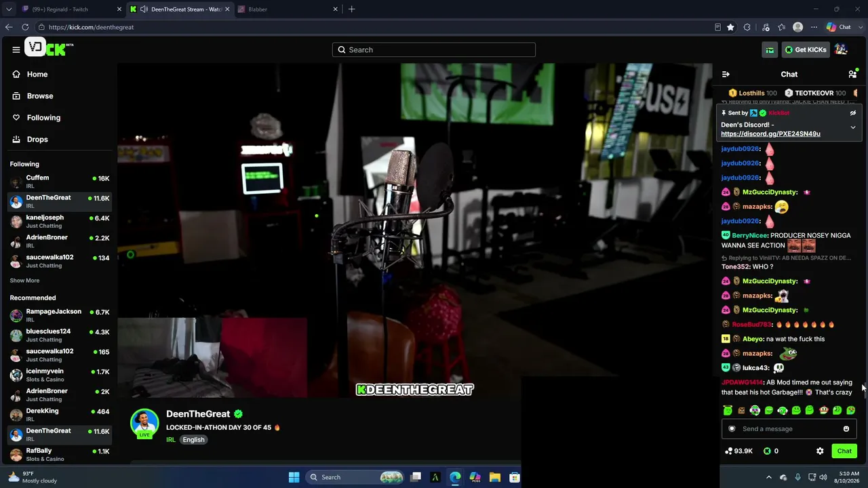Image resolution: width=868 pixels, height=488 pixels.
Task: Close the Reginald - Twitch tab
Action: pyautogui.click(x=119, y=9)
